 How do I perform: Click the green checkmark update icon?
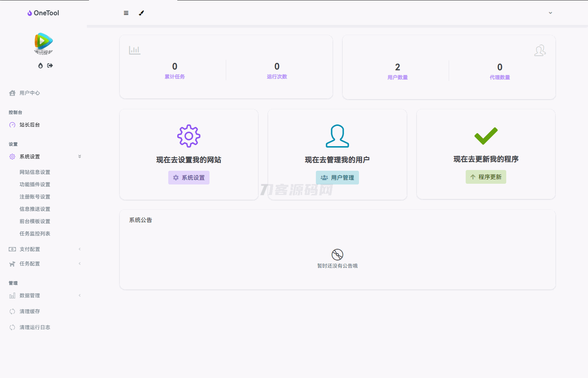(x=486, y=136)
